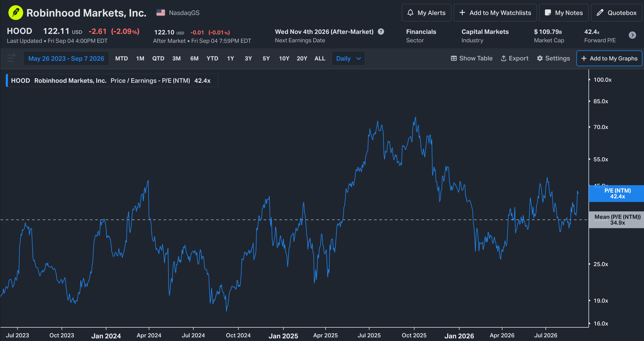Select the 1Y time range
This screenshot has height=341, width=644.
pyautogui.click(x=230, y=58)
